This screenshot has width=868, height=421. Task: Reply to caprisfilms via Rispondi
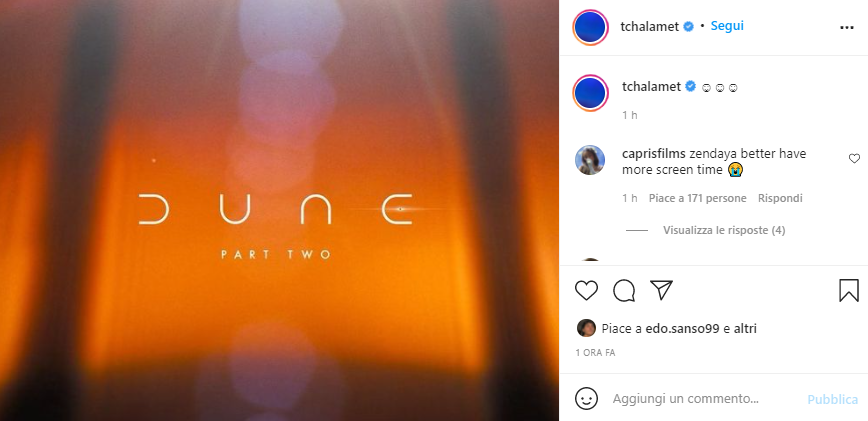[x=780, y=198]
